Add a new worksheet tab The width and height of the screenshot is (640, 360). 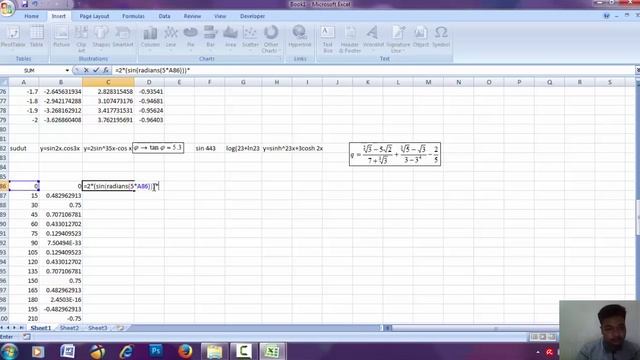pos(120,328)
